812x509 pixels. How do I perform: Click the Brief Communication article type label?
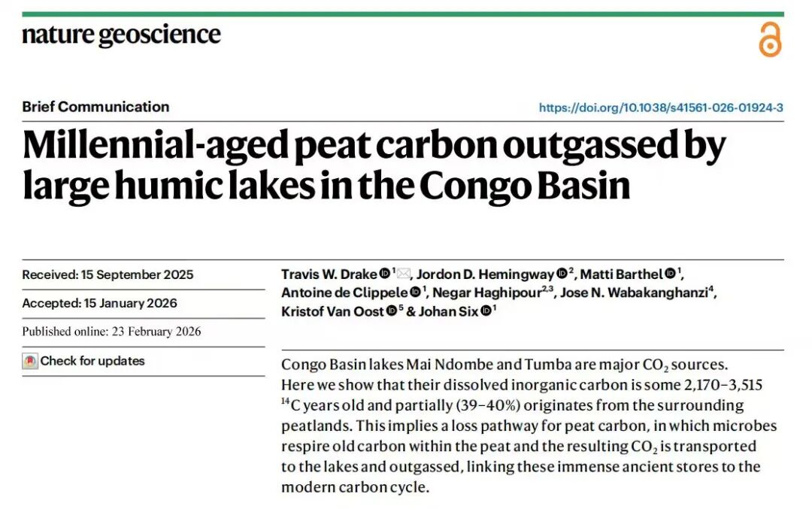tap(95, 107)
